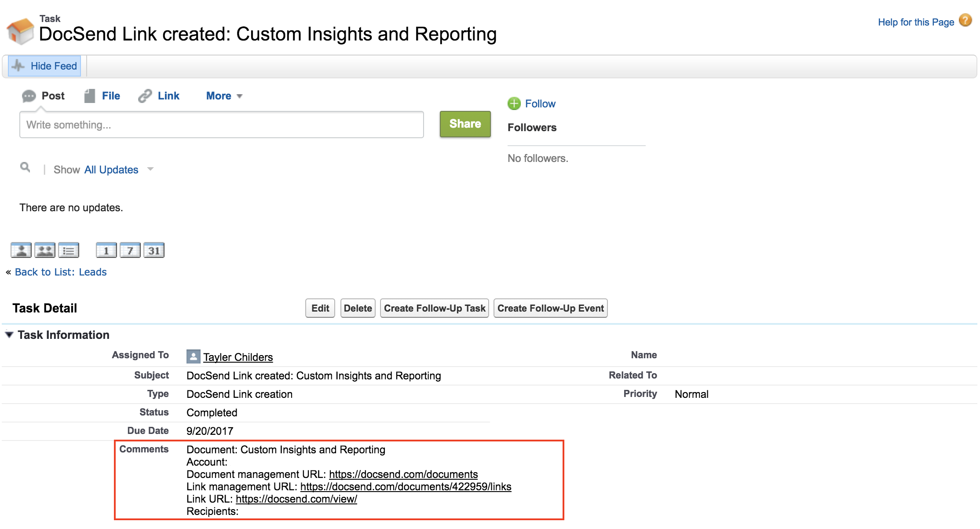Select the Post tab
Viewport: 980px width, 529px height.
44,96
